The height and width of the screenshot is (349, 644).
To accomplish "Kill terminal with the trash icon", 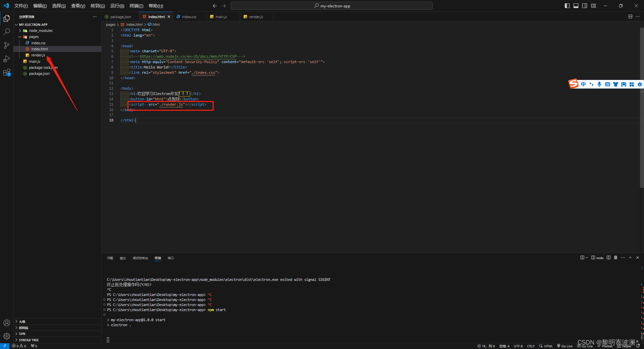I will pyautogui.click(x=615, y=258).
